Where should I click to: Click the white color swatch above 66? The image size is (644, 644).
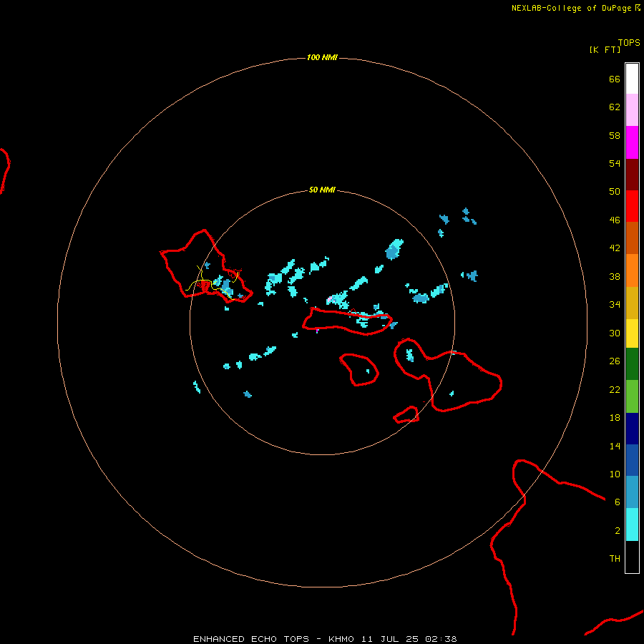tap(632, 79)
